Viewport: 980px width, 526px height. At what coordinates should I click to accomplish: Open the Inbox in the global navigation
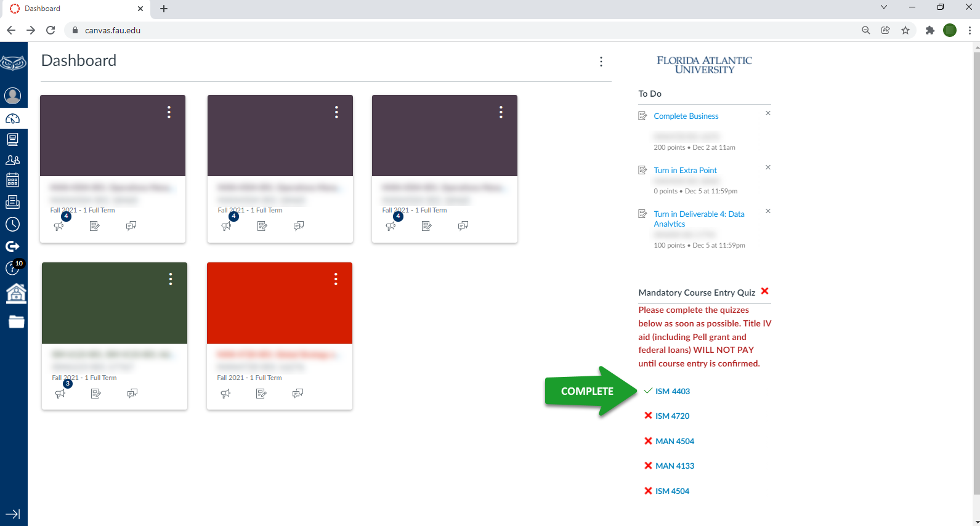[x=13, y=202]
